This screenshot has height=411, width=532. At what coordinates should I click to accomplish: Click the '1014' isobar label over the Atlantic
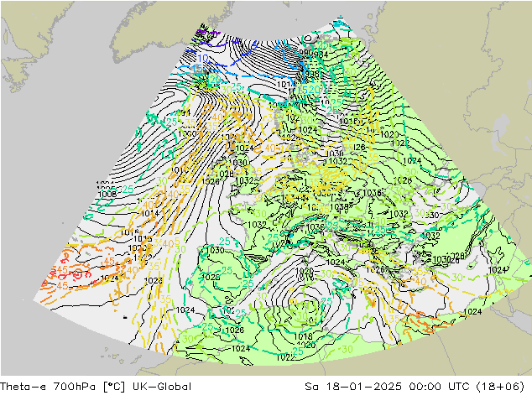tap(149, 214)
